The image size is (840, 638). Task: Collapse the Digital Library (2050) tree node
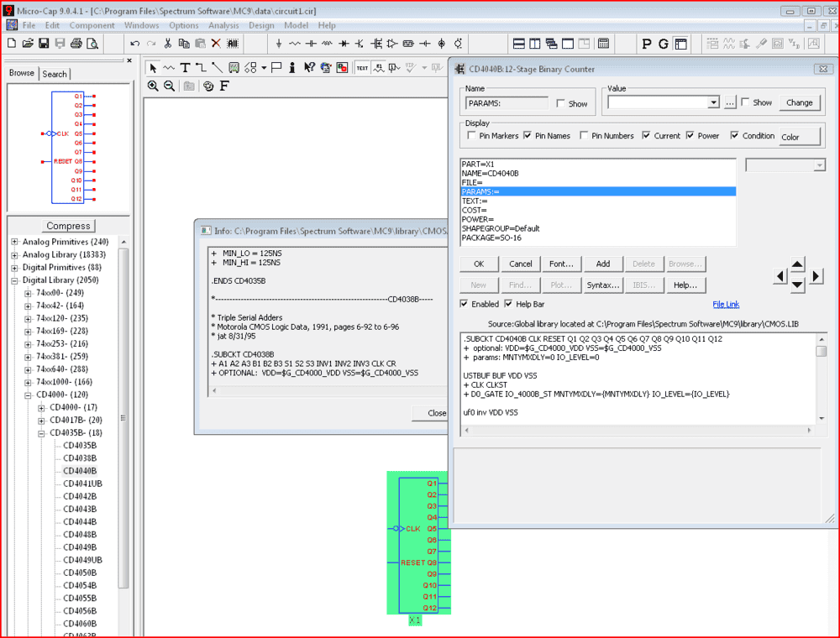(x=14, y=280)
